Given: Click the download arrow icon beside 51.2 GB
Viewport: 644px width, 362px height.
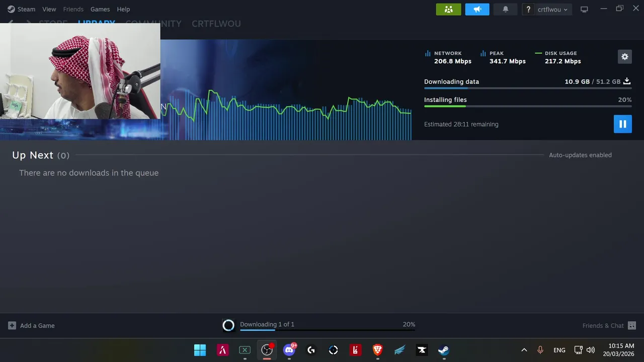Looking at the screenshot, I should click(627, 81).
